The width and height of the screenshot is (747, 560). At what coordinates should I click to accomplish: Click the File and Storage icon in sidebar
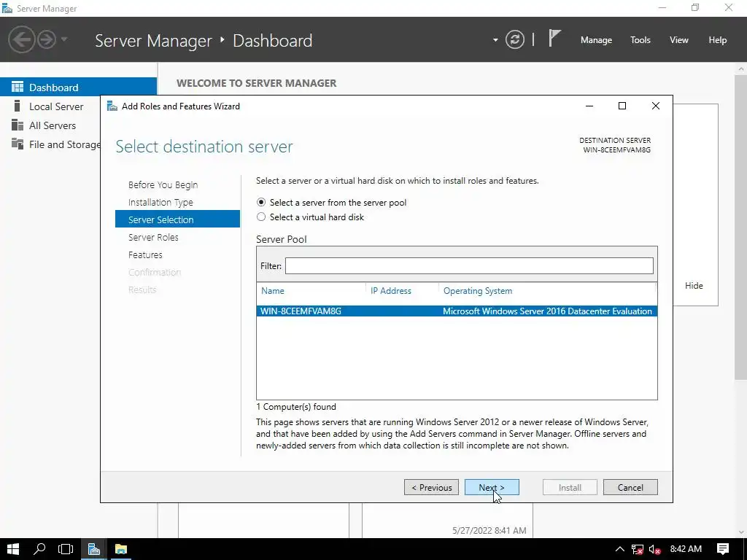[18, 144]
